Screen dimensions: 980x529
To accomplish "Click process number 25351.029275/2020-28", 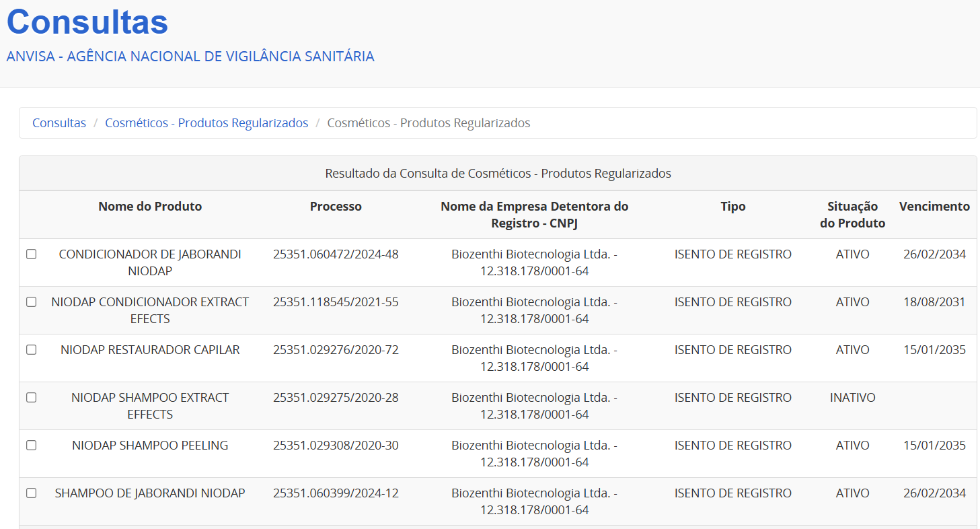I will [x=336, y=398].
